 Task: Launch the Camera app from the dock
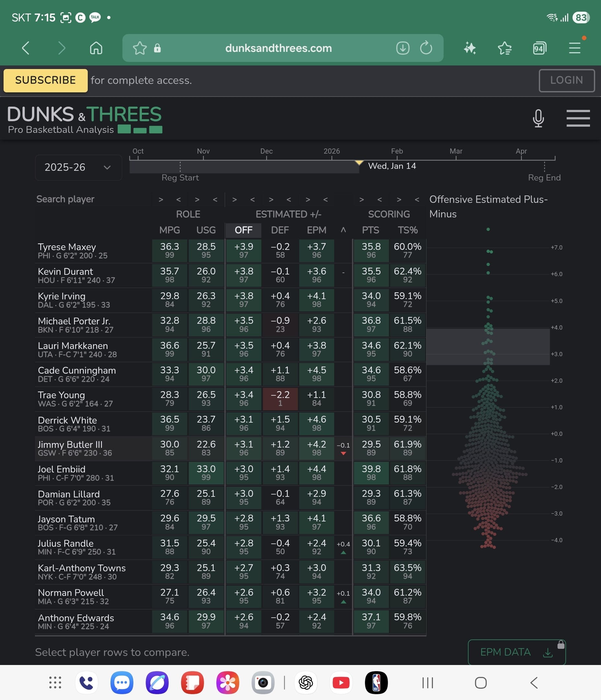click(x=263, y=682)
